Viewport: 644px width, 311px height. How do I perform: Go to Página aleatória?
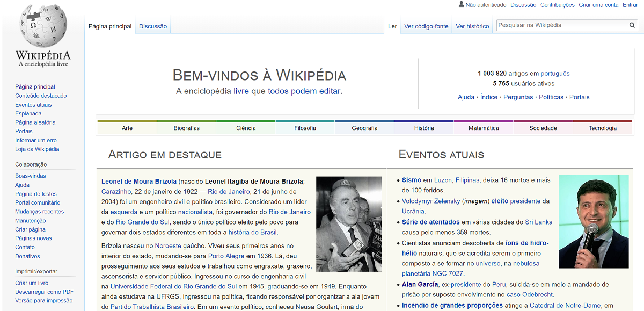tap(35, 122)
